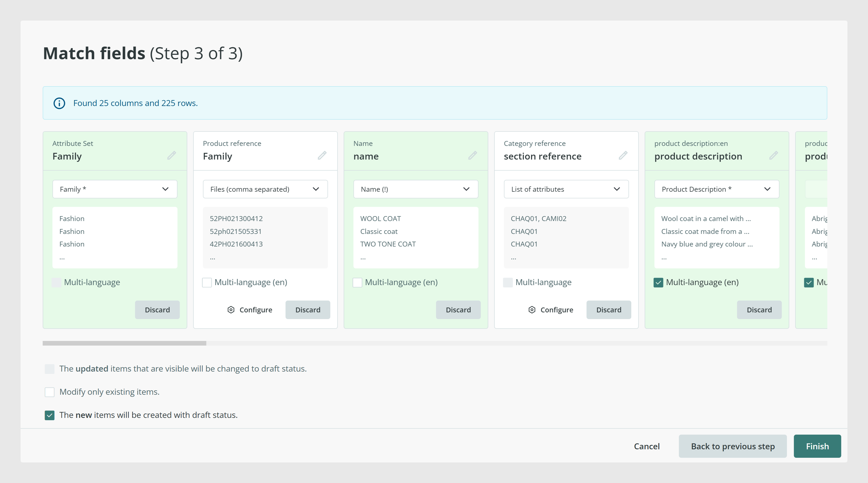Viewport: 868px width, 483px height.
Task: Click pencil icon on product description column
Action: click(774, 155)
